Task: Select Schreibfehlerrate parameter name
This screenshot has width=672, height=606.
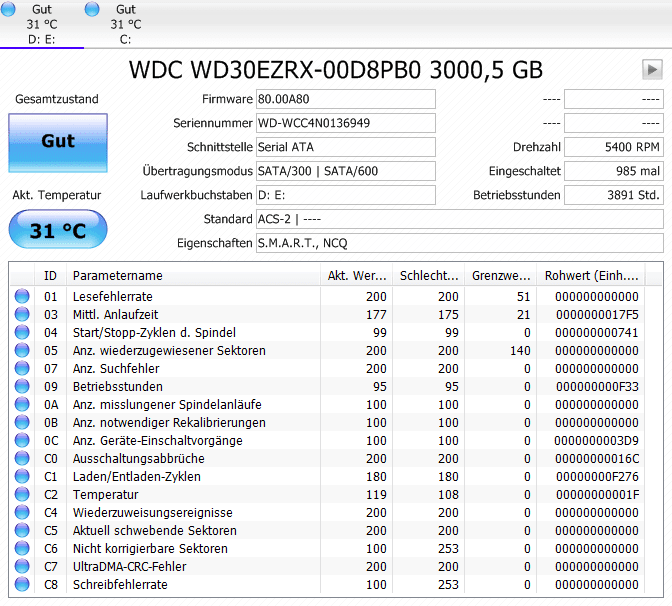Action: tap(120, 585)
